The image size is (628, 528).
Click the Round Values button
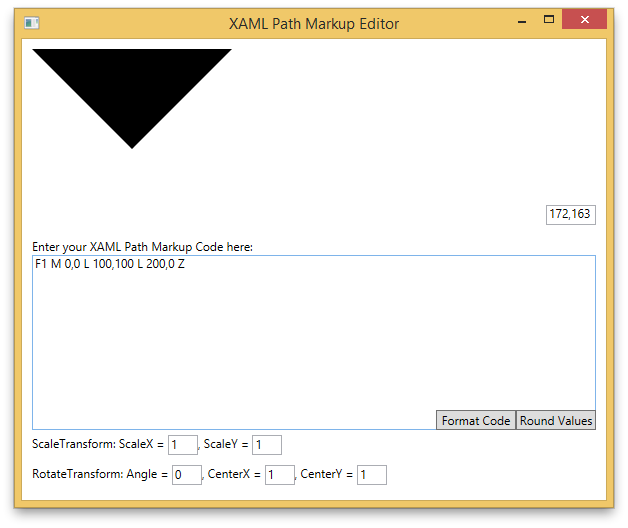click(556, 420)
